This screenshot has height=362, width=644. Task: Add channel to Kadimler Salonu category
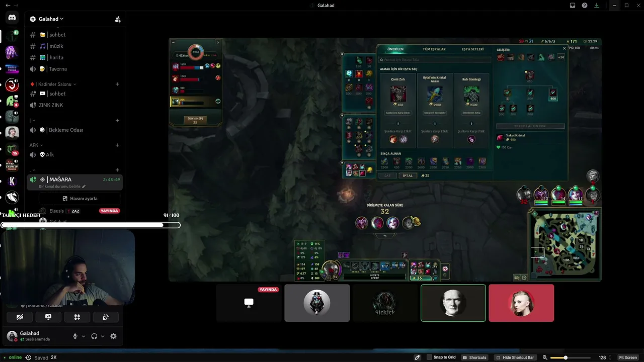[117, 84]
